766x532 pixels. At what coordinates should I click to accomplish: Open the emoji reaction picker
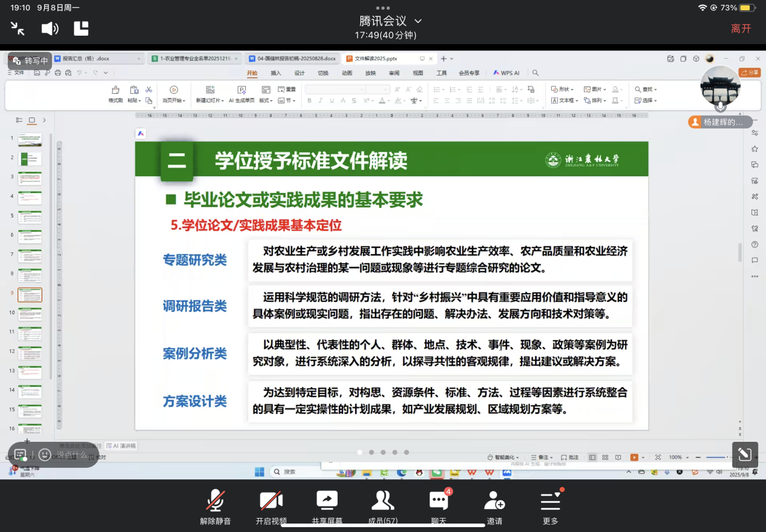pos(45,455)
